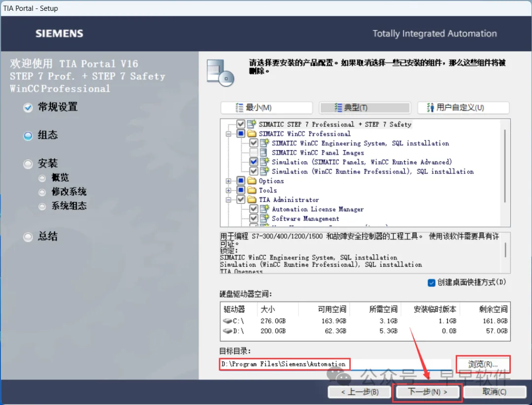Viewport: 532px width, 405px height.
Task: Click the description box vertical scrollbar
Action: point(505,250)
